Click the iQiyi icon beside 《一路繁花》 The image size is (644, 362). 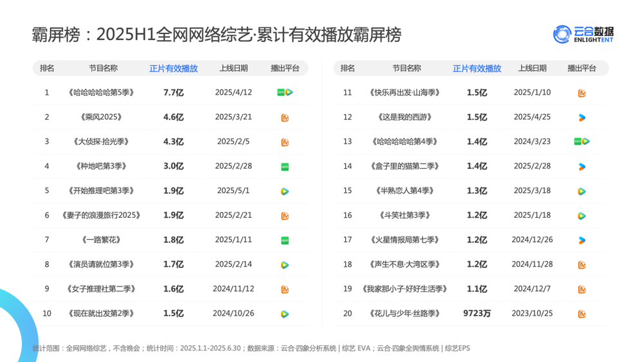(x=285, y=240)
